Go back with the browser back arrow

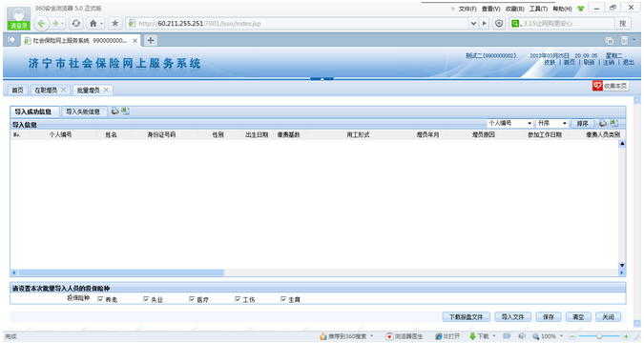pyautogui.click(x=41, y=24)
